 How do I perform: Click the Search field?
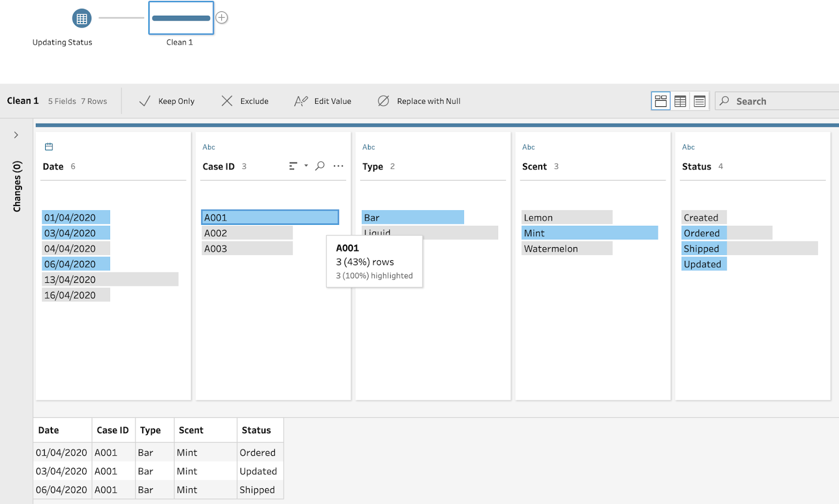(x=777, y=101)
